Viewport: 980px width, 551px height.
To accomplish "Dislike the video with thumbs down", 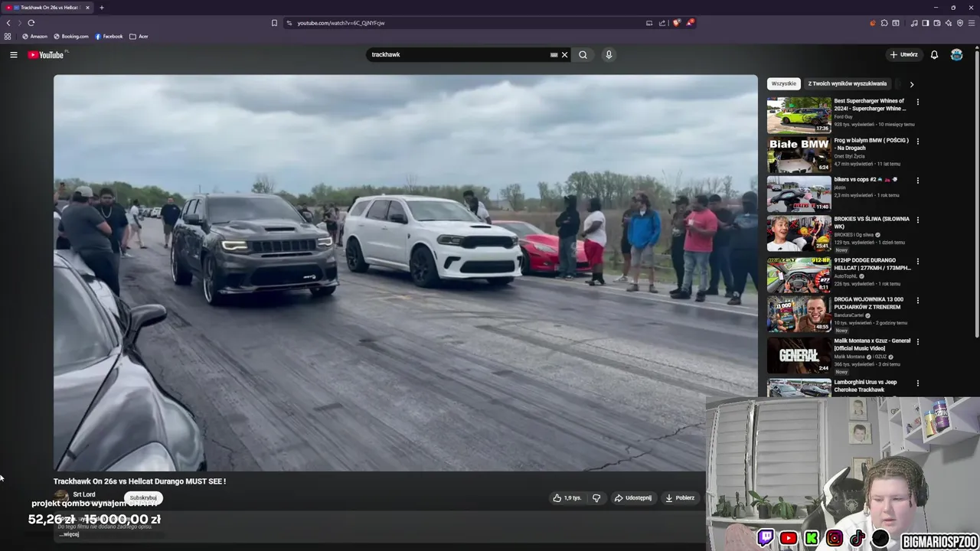I will [596, 497].
